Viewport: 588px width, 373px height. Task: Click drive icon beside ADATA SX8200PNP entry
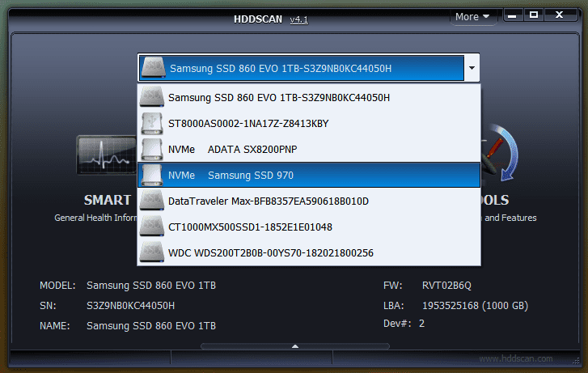click(152, 150)
